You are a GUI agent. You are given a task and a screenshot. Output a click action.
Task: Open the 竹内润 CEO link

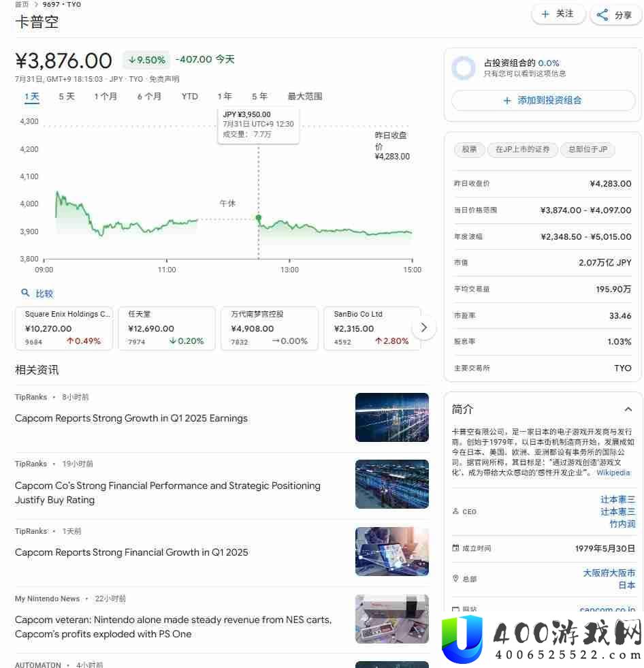click(622, 524)
